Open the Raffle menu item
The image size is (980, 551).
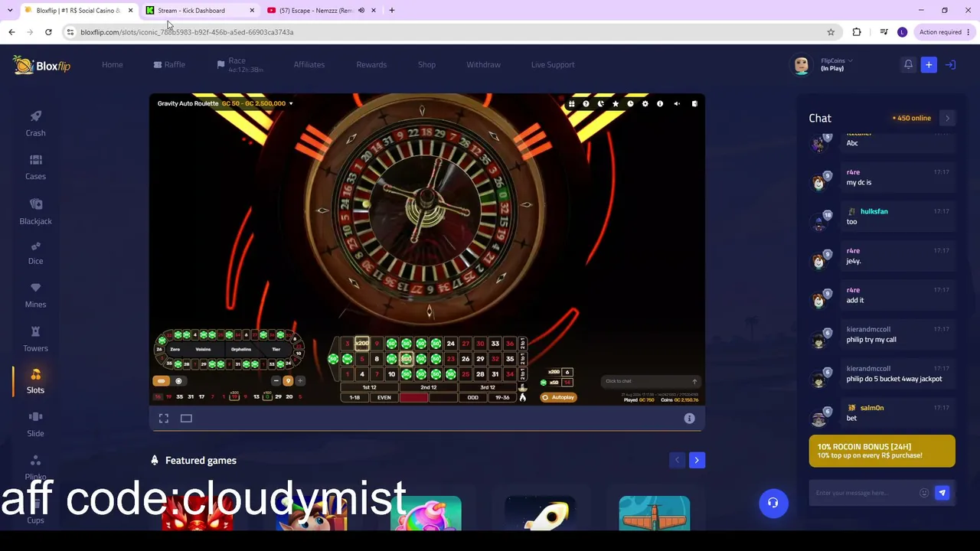169,65
